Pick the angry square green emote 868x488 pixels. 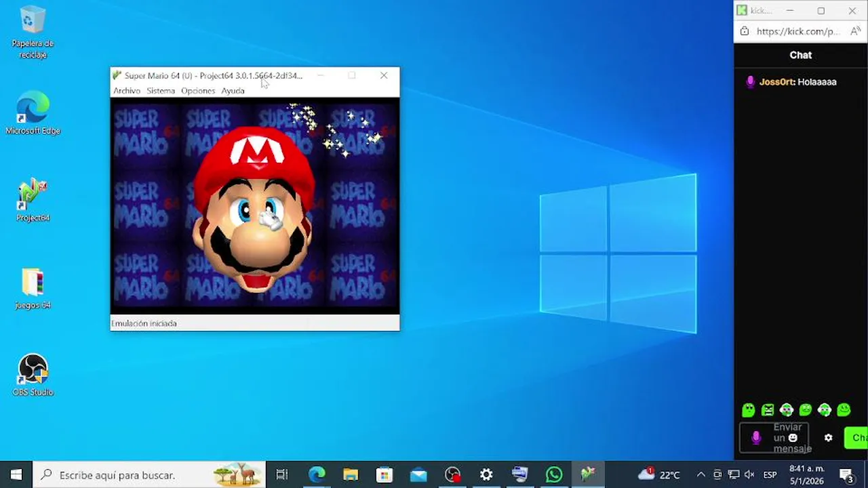[768, 409]
